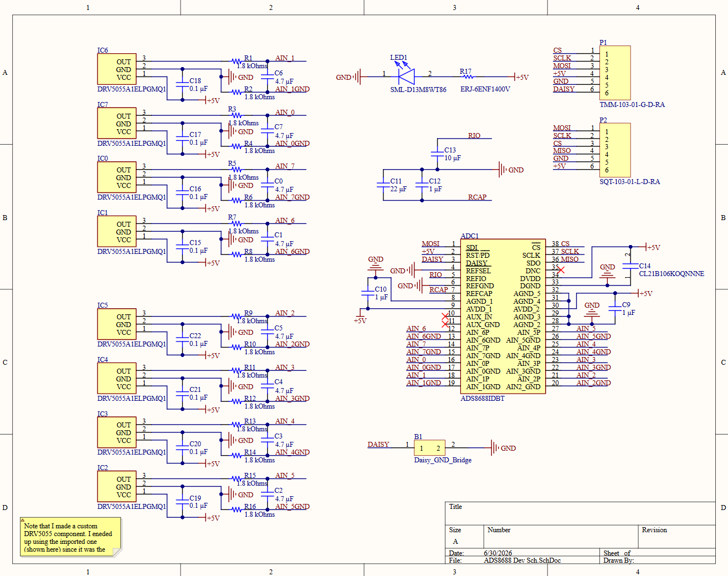The height and width of the screenshot is (576, 728).
Task: Select the +5V power port after R17
Action: [521, 77]
